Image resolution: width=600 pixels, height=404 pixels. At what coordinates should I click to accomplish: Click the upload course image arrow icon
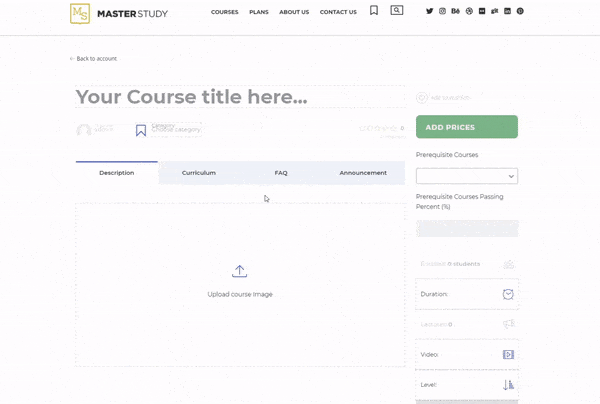[x=239, y=271]
